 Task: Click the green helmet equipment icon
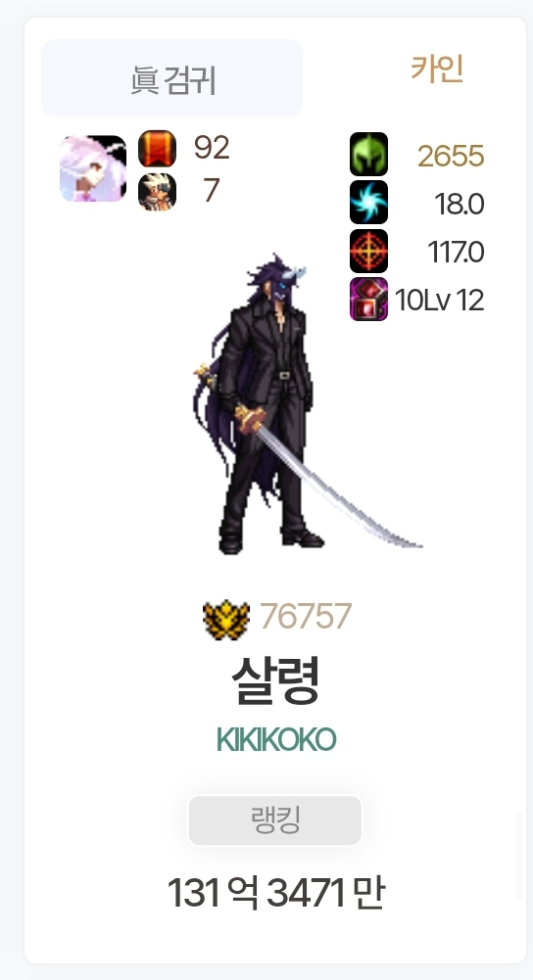coord(368,154)
